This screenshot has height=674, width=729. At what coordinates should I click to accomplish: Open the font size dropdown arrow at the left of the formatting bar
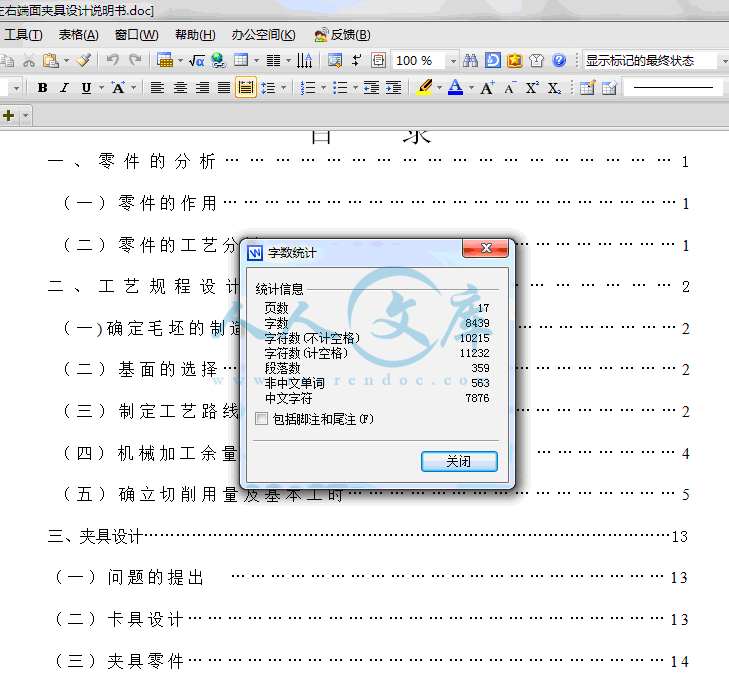[x=16, y=88]
